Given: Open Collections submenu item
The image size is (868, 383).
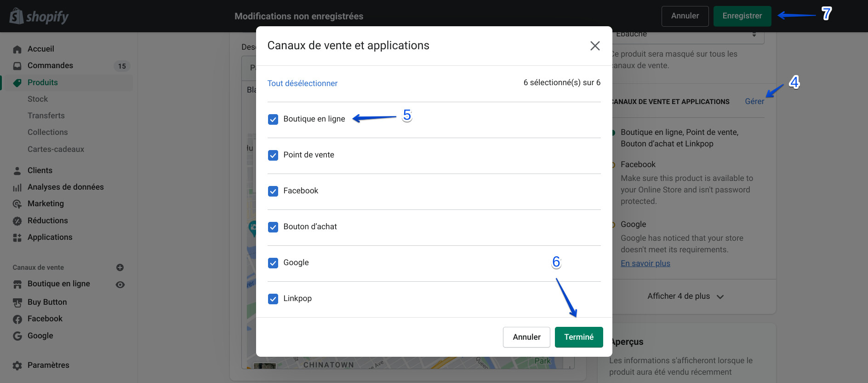Looking at the screenshot, I should (48, 132).
